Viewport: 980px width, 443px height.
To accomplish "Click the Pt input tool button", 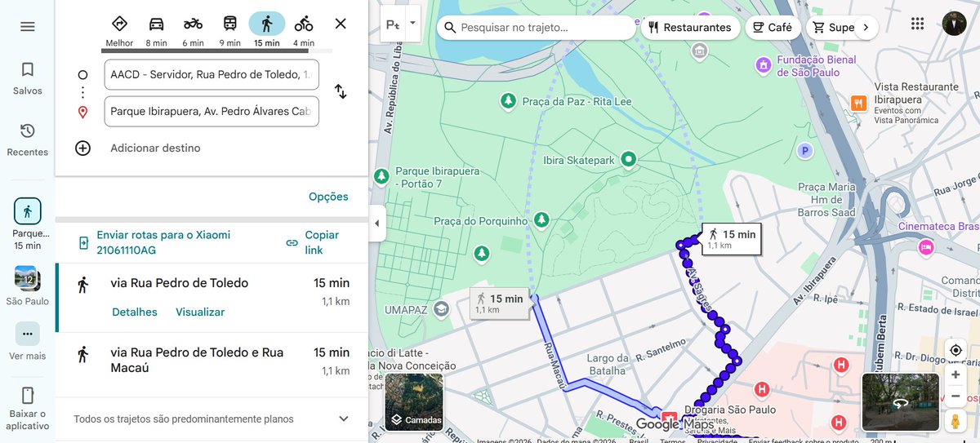I will point(392,24).
